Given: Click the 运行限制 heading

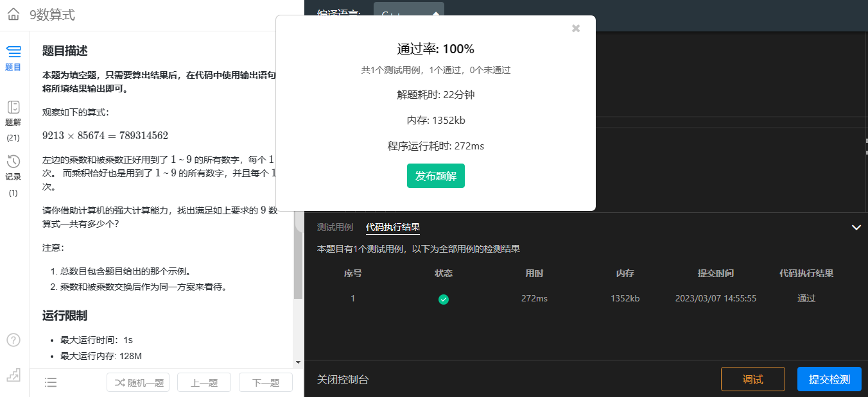Looking at the screenshot, I should point(65,316).
